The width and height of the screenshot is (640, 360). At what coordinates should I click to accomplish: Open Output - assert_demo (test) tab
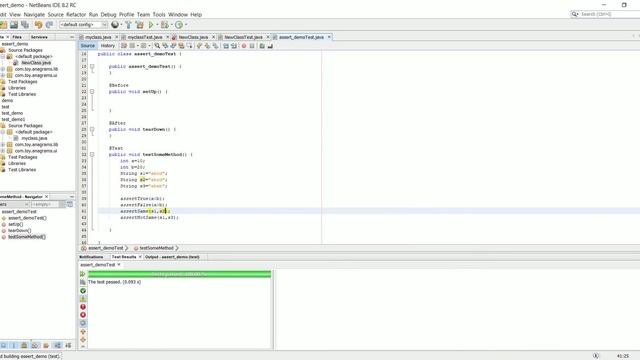(172, 257)
